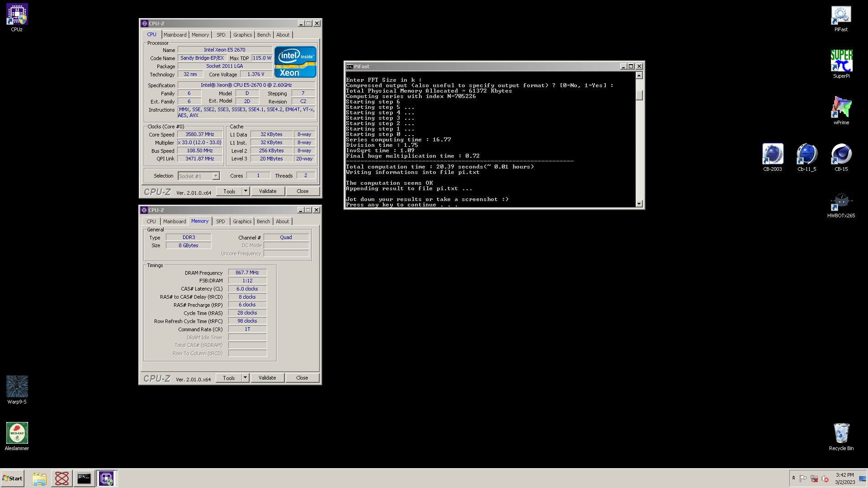Open the PiFast desktop shortcut
Viewport: 868px width, 488px height.
841,18
